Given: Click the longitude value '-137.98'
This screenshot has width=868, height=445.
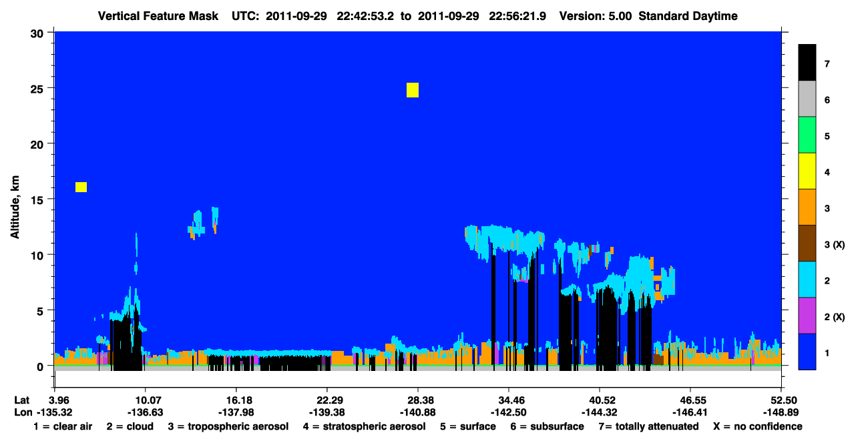Looking at the screenshot, I should (x=236, y=412).
